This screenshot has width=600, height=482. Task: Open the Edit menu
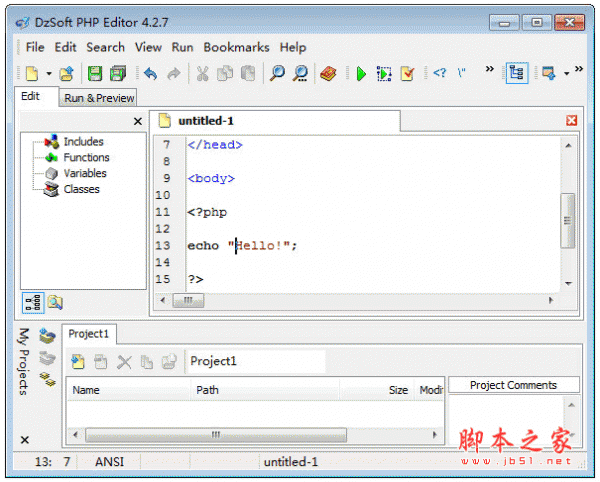coord(65,47)
